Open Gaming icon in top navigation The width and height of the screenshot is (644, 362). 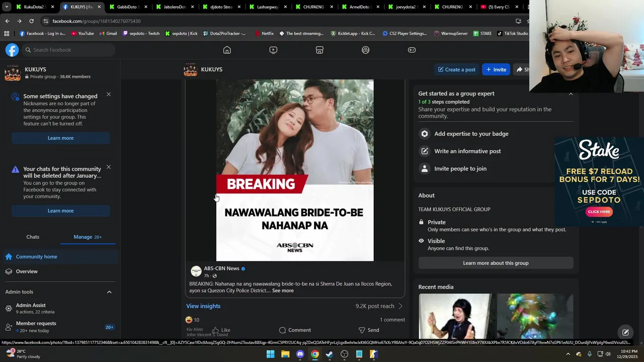click(412, 50)
